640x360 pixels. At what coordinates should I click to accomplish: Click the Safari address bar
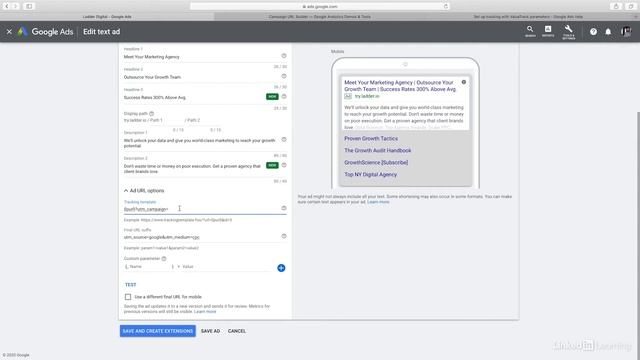coord(320,7)
